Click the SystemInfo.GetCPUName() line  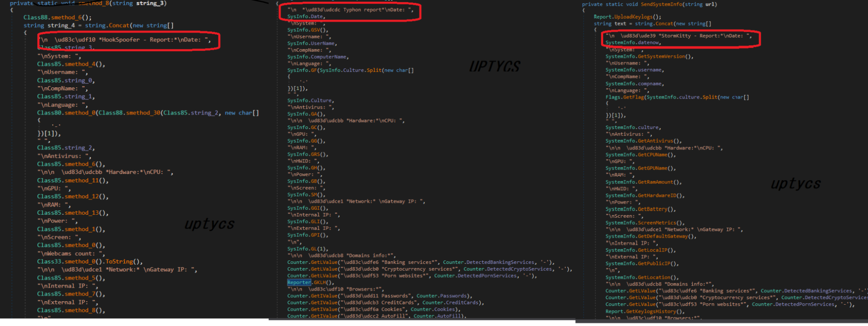click(x=641, y=155)
